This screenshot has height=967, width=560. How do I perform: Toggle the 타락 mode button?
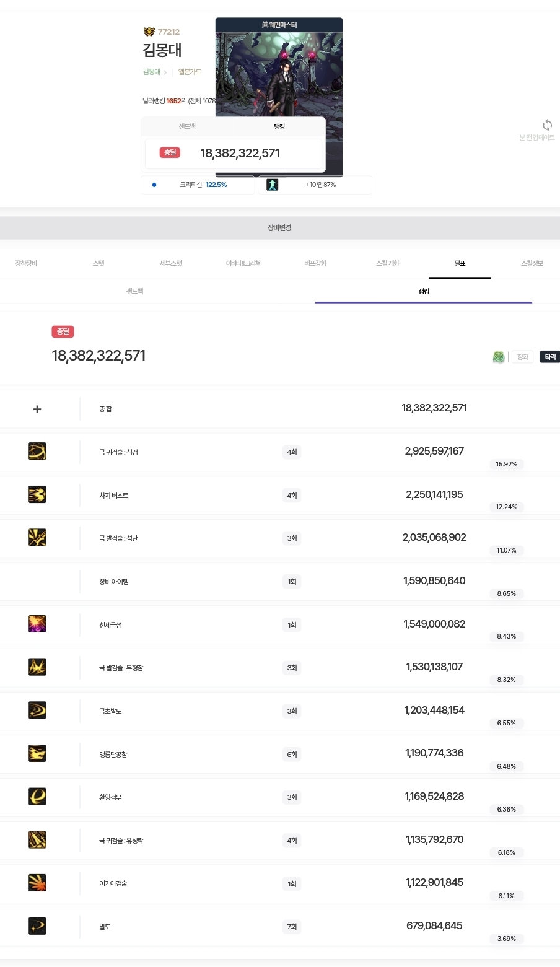(x=550, y=357)
